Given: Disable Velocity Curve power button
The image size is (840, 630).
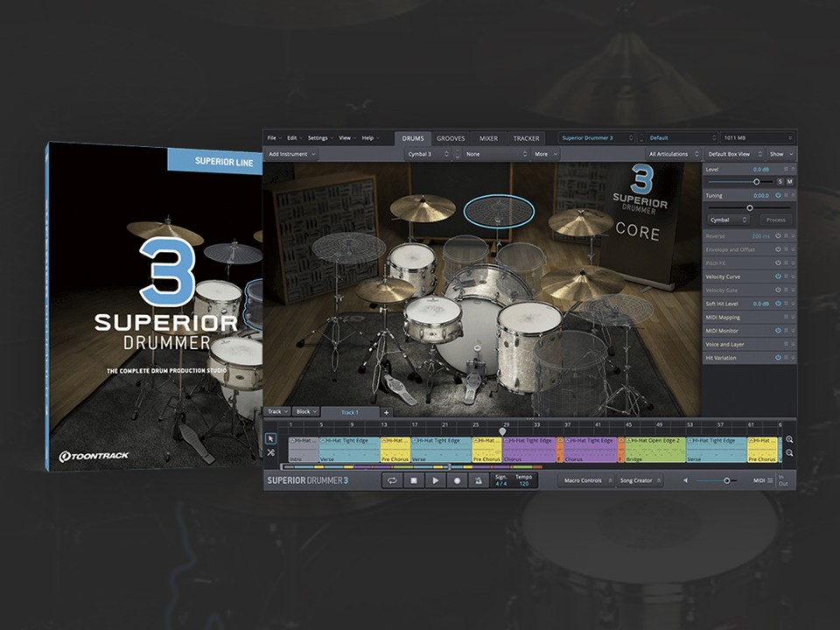Looking at the screenshot, I should (x=778, y=276).
